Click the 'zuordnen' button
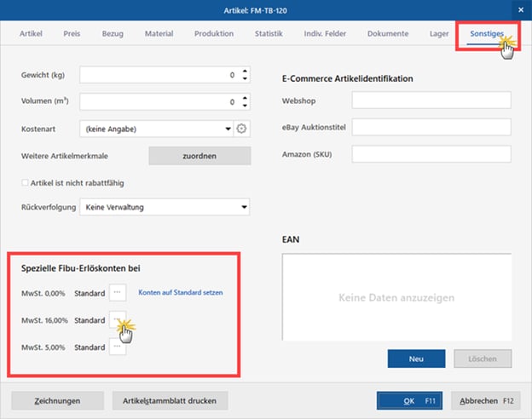Image resolution: width=532 pixels, height=419 pixels. click(199, 156)
